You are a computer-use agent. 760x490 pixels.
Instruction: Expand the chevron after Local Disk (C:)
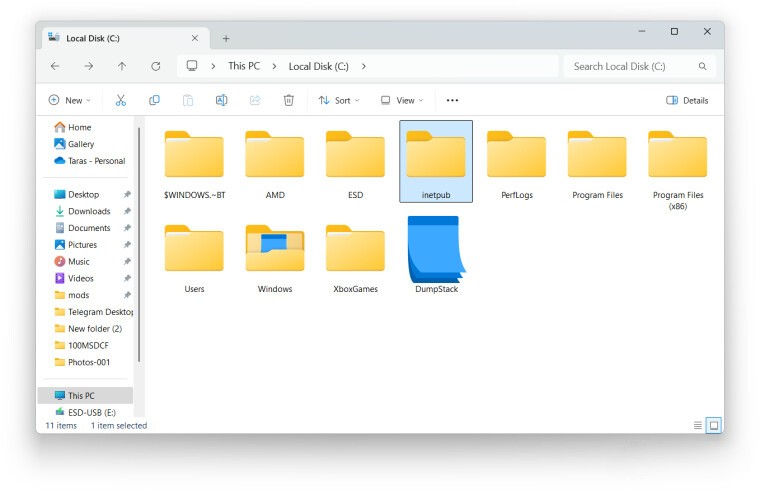tap(364, 66)
